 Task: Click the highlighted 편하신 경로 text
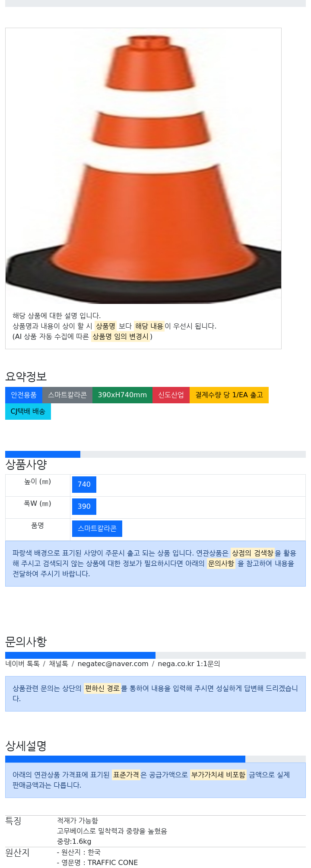102,689
